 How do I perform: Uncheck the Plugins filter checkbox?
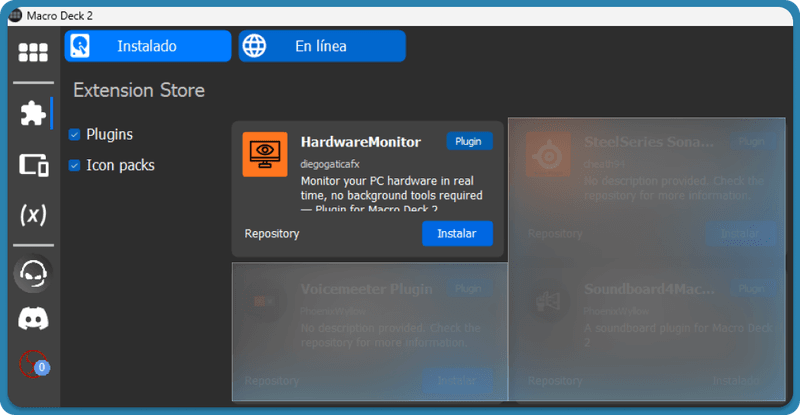tap(74, 134)
